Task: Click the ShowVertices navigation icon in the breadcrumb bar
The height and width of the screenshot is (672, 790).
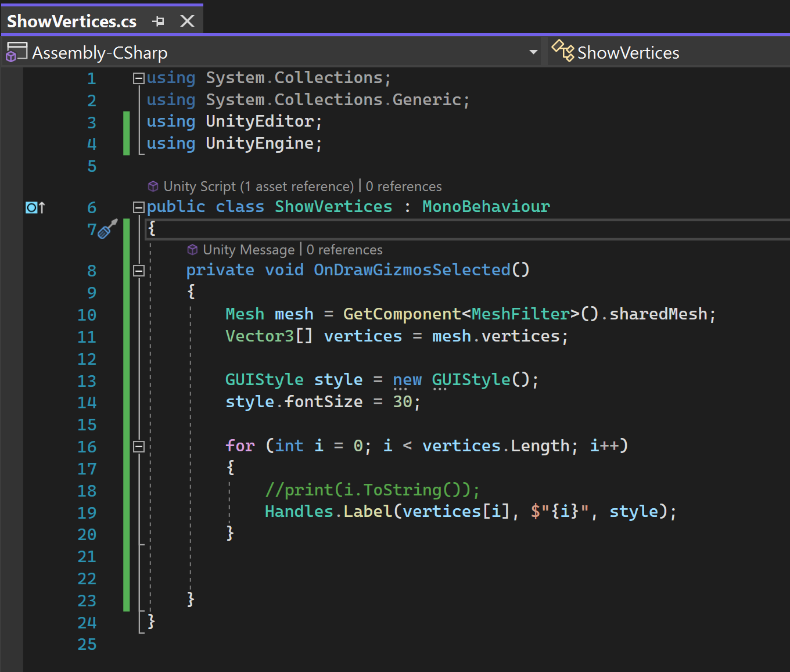Action: pyautogui.click(x=562, y=51)
